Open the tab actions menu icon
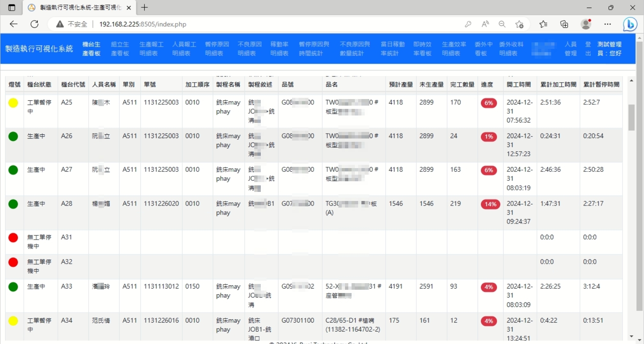The width and height of the screenshot is (644, 344). (x=11, y=7)
